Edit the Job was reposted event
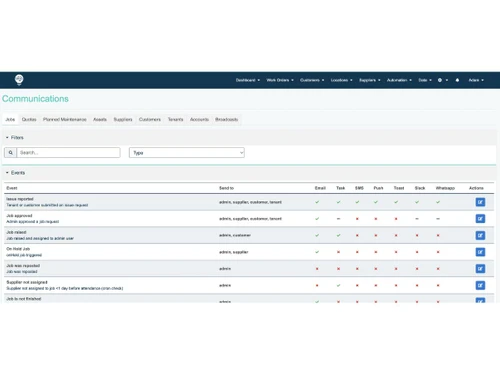Viewport: 500px width, 375px height. click(x=480, y=269)
